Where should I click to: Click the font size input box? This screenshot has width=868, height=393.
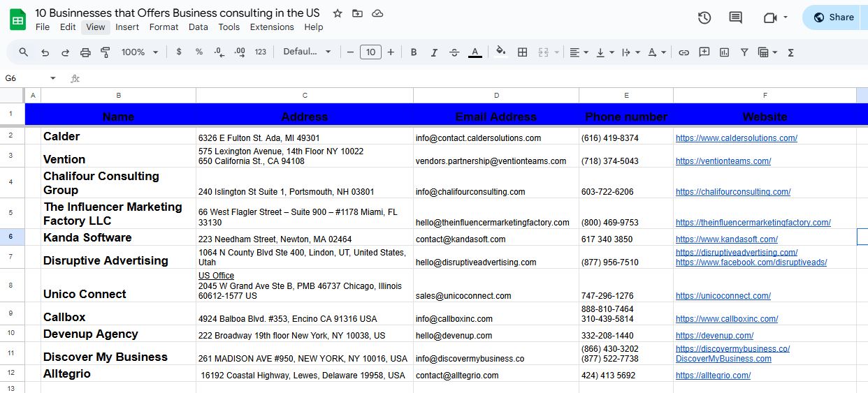tap(370, 52)
